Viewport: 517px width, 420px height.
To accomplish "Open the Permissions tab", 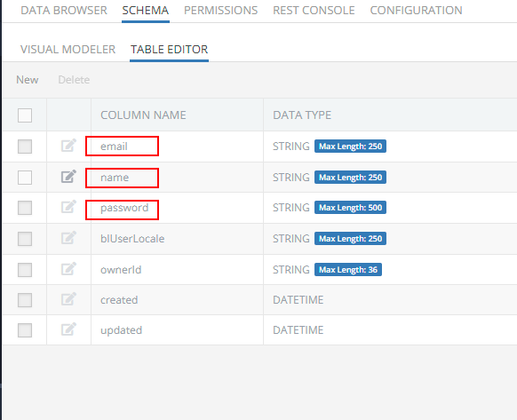I will [x=220, y=11].
